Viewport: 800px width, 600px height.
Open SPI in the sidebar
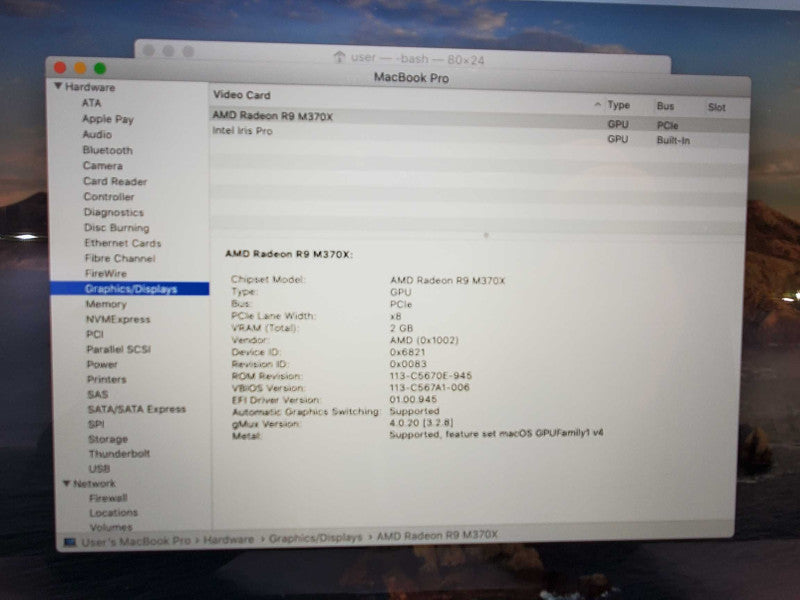[96, 424]
